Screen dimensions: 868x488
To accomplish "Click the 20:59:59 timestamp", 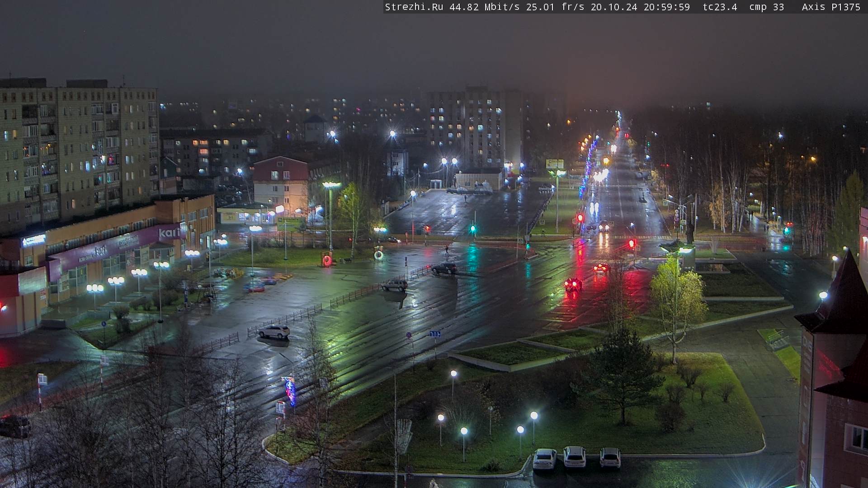I will point(666,7).
